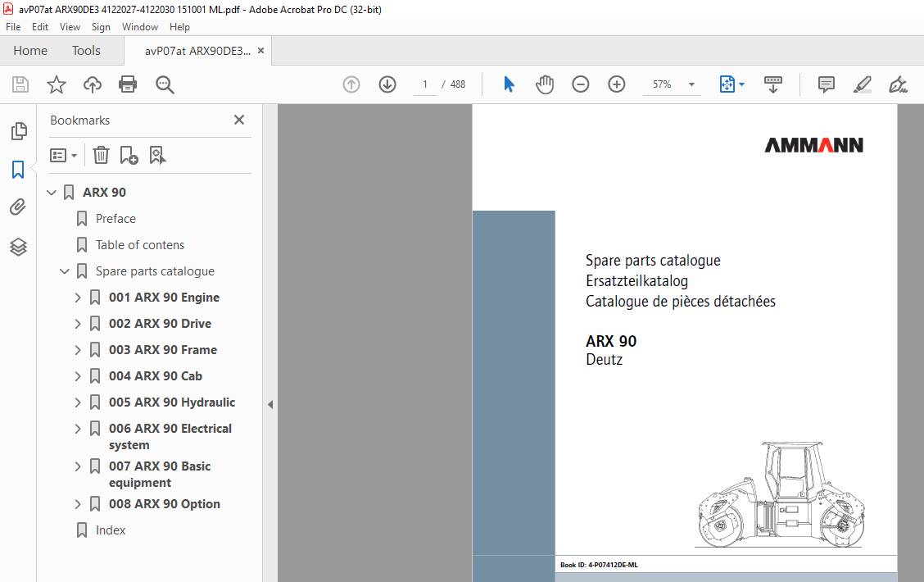
Task: Select the 008 ARX 90 Option bookmark
Action: 165,504
